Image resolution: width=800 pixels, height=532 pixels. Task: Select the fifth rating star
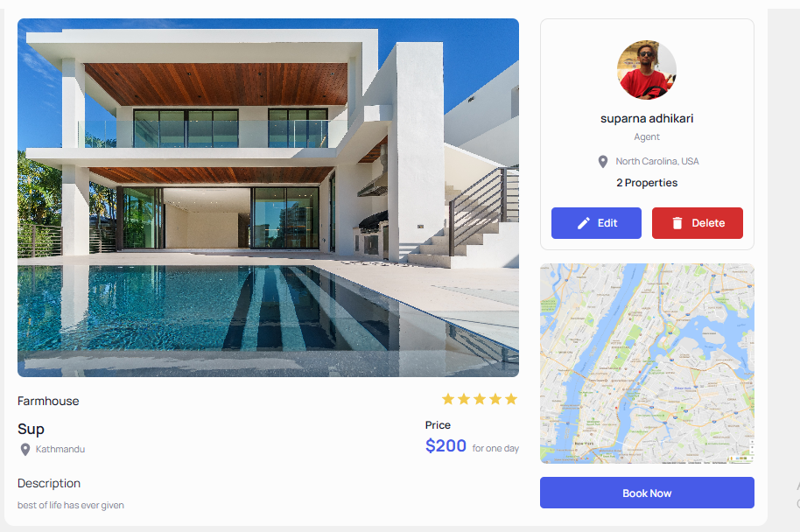(x=511, y=399)
